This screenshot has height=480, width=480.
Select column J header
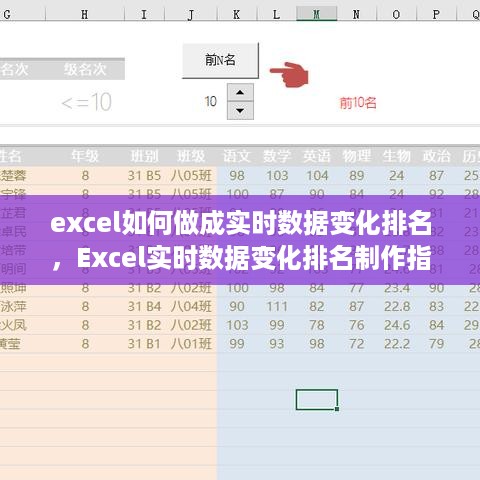click(x=191, y=14)
